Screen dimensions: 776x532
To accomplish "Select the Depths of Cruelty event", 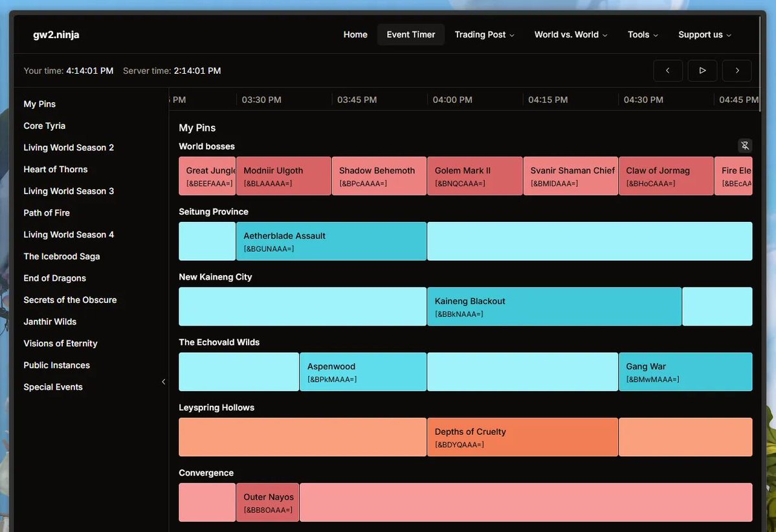I will [522, 438].
